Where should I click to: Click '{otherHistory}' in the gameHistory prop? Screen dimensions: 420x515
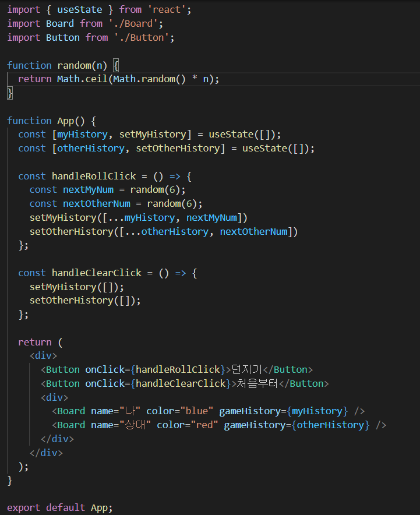click(x=331, y=425)
